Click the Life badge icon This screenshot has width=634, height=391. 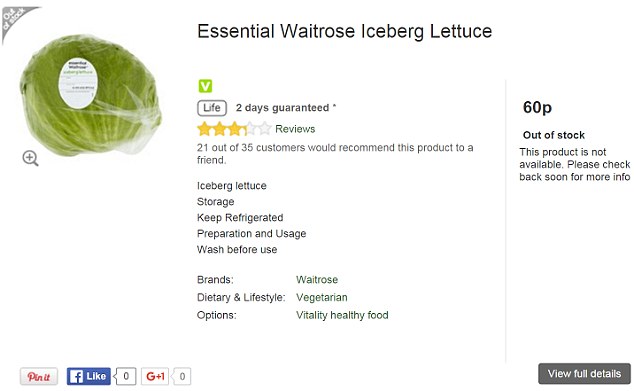tap(212, 108)
